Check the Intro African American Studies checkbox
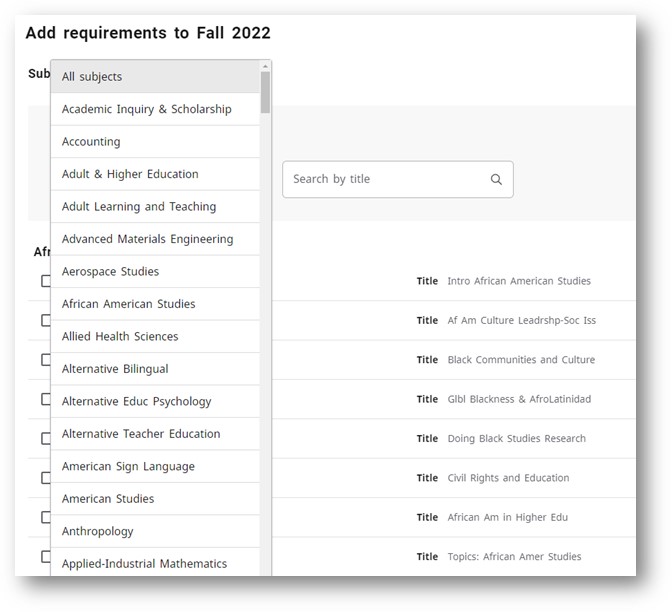The width and height of the screenshot is (672, 612). click(x=46, y=281)
